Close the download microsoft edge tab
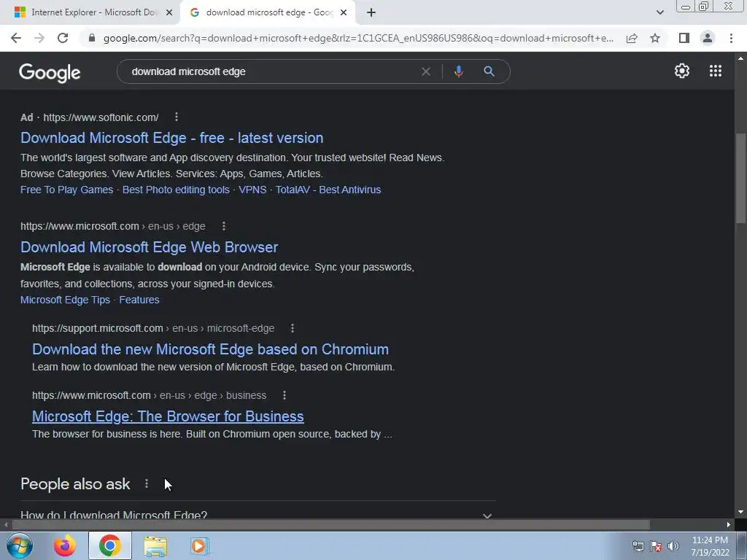Image resolution: width=747 pixels, height=560 pixels. coord(344,13)
